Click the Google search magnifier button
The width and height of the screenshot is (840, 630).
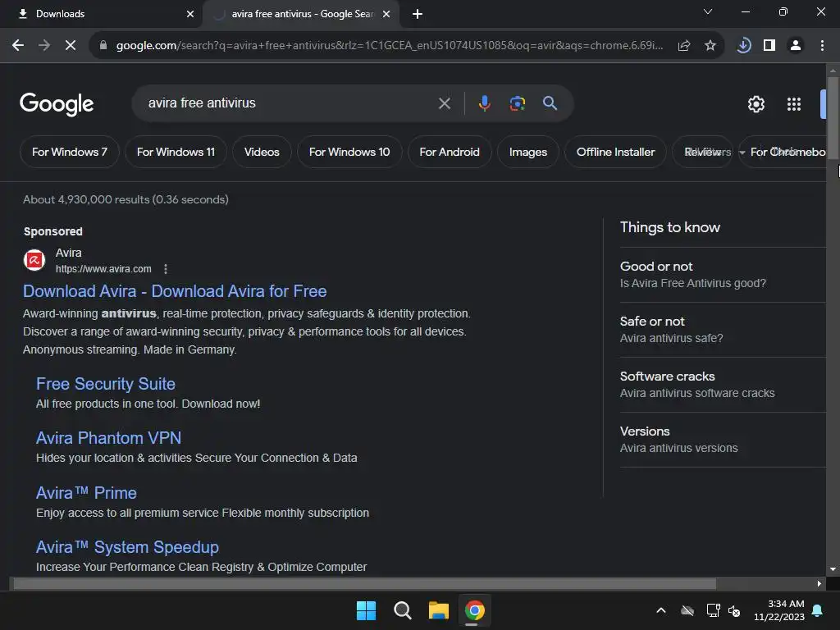pos(550,103)
